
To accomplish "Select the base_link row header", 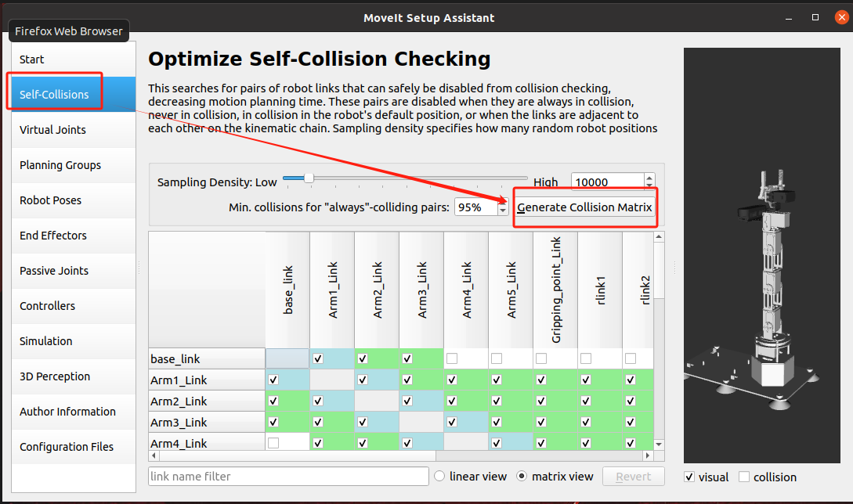I will click(207, 359).
